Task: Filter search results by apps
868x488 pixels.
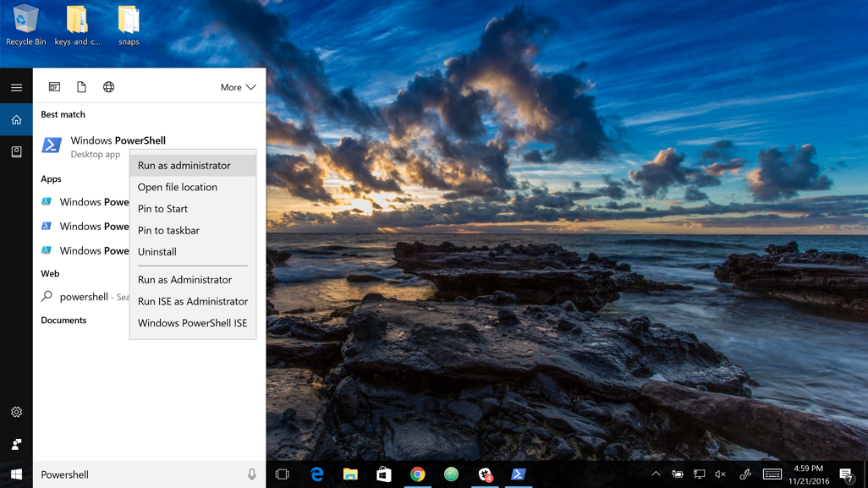Action: click(53, 86)
